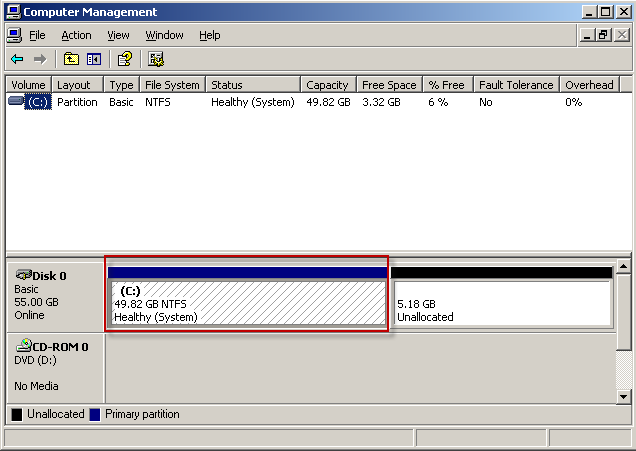
Task: Click the Up one level folder icon
Action: coord(71,59)
